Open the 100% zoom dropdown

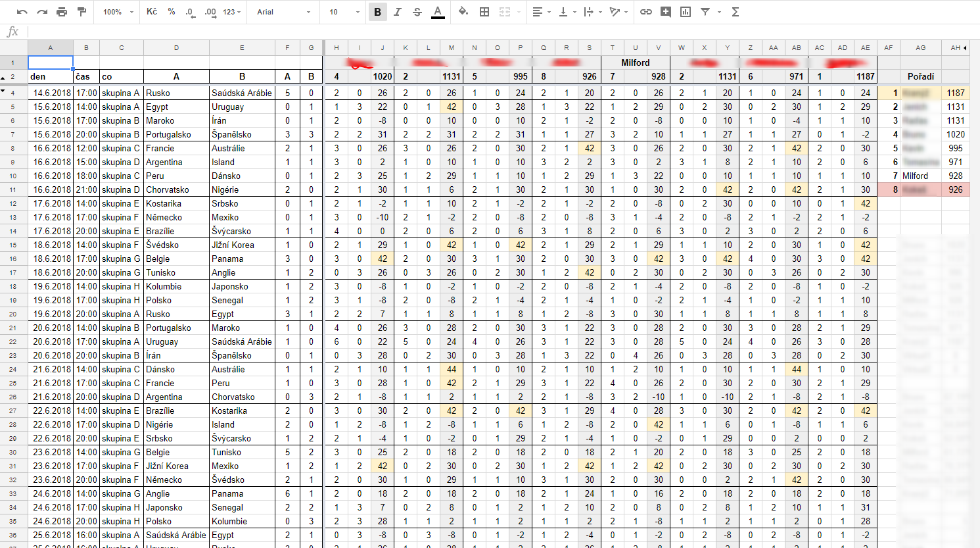(x=118, y=12)
